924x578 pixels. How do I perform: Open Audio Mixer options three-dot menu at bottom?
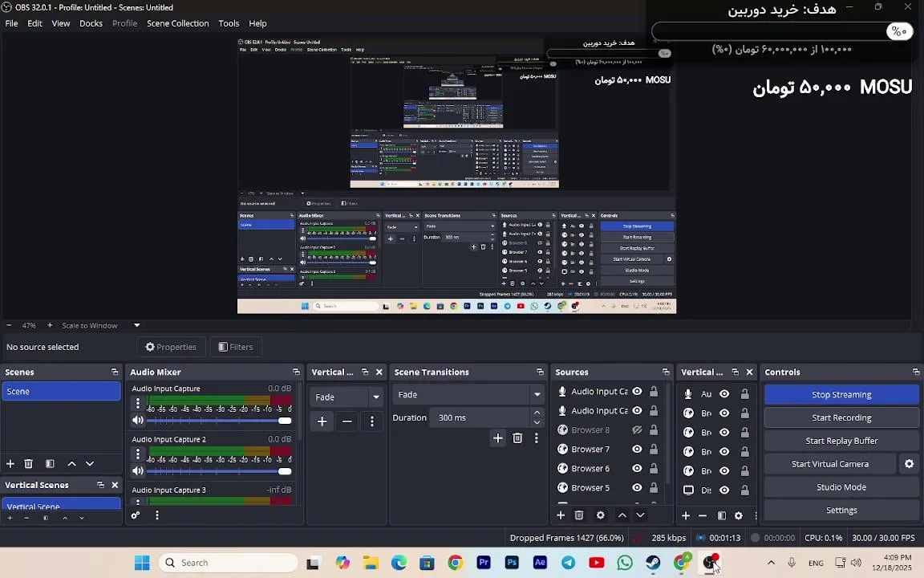(156, 515)
